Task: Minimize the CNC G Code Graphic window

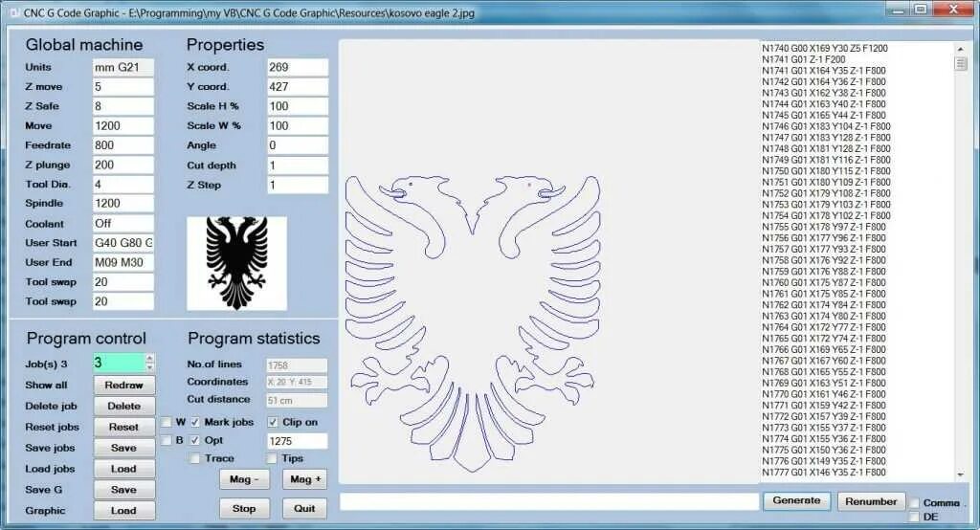Action: point(898,10)
